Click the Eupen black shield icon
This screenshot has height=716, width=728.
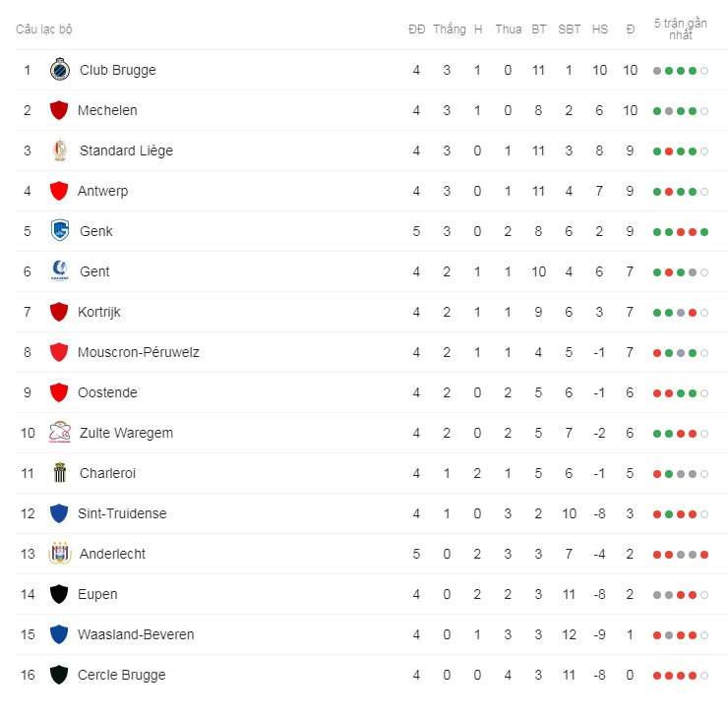59,594
